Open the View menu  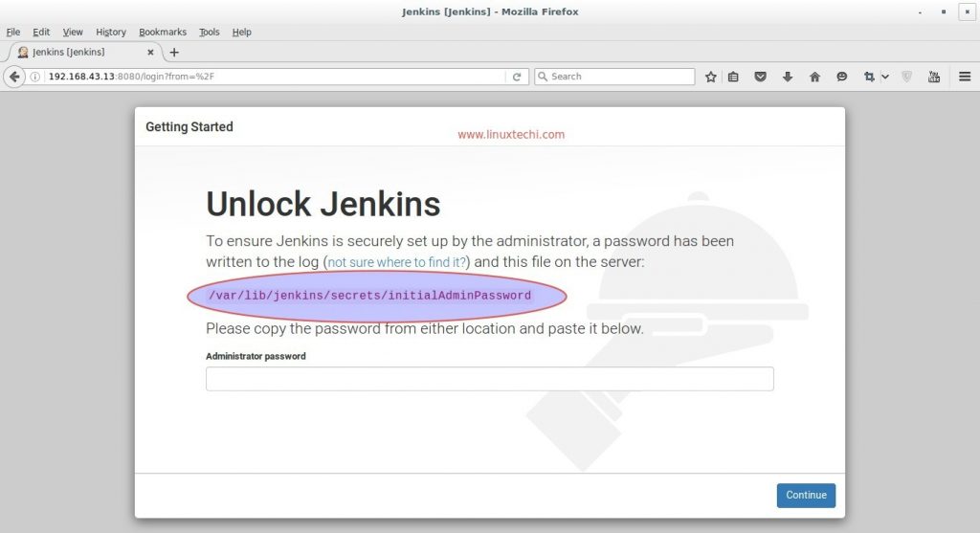pyautogui.click(x=73, y=32)
